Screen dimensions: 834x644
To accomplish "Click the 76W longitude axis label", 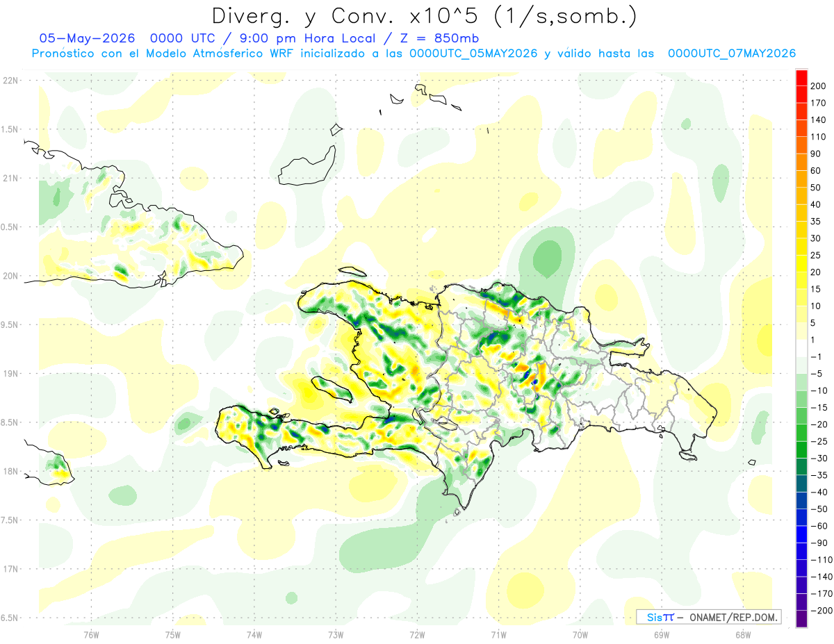I will click(x=91, y=634).
